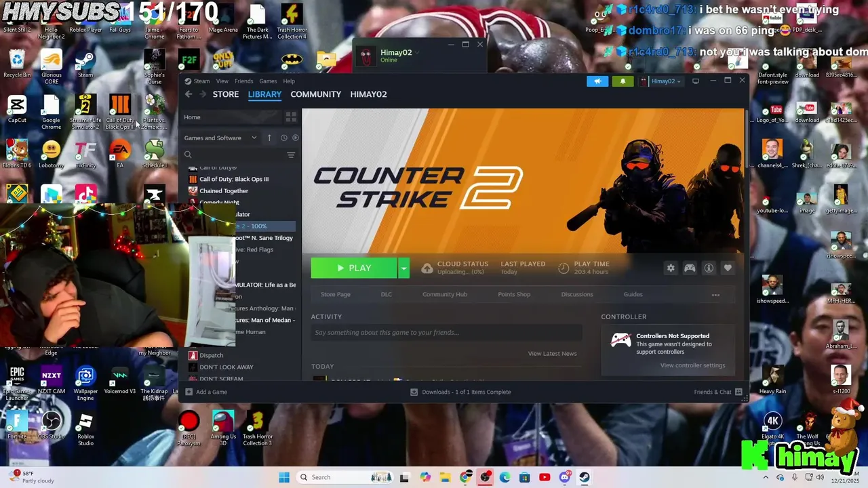
Task: Open advanced filter options icon
Action: pos(291,155)
